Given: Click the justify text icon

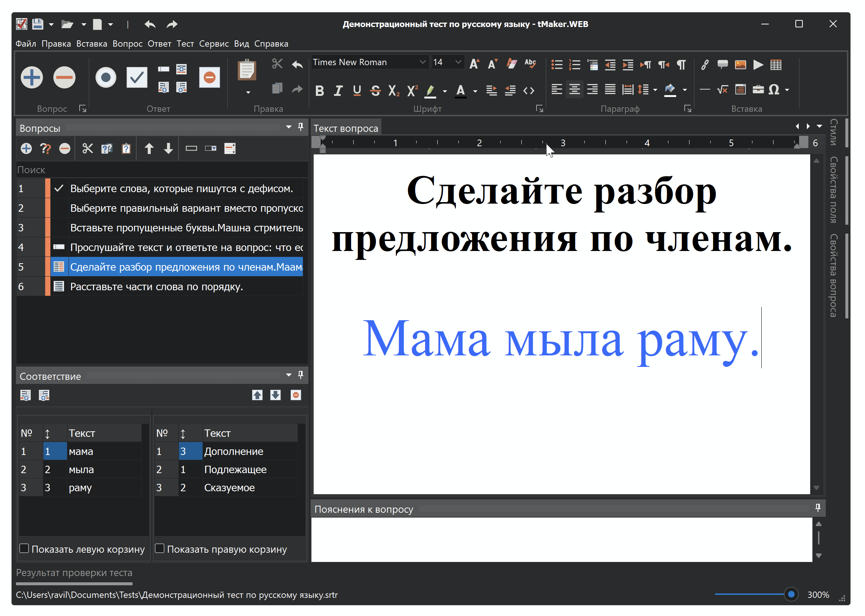Looking at the screenshot, I should (610, 90).
